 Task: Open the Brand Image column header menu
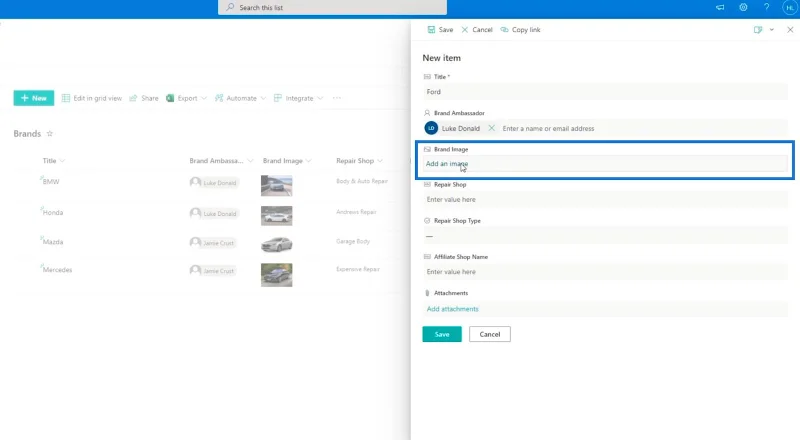coord(287,161)
